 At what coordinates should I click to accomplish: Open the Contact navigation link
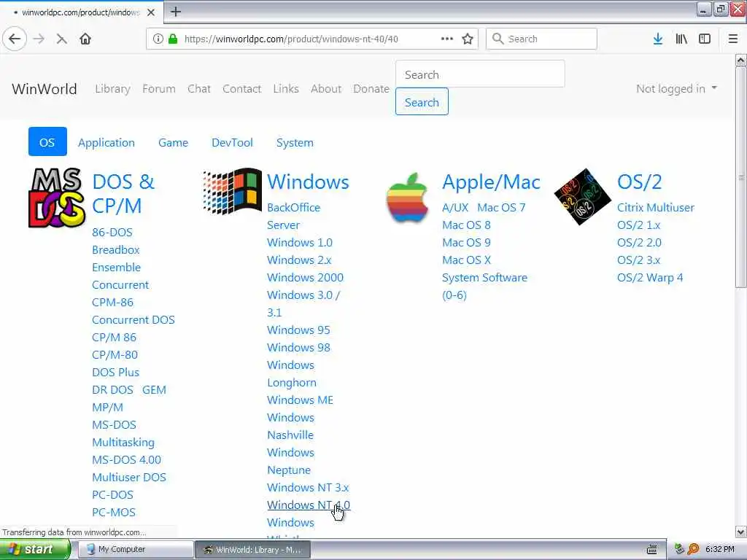point(241,88)
